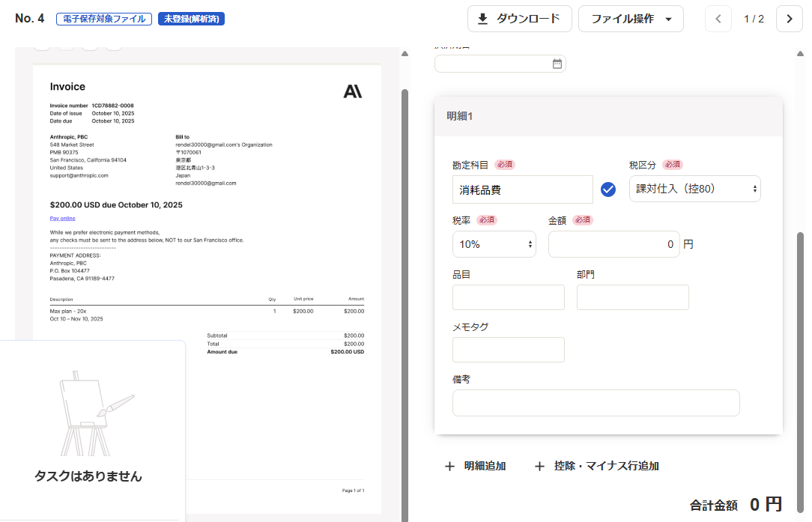Click the タスクはありません panel message
This screenshot has height=522, width=812.
tap(88, 476)
